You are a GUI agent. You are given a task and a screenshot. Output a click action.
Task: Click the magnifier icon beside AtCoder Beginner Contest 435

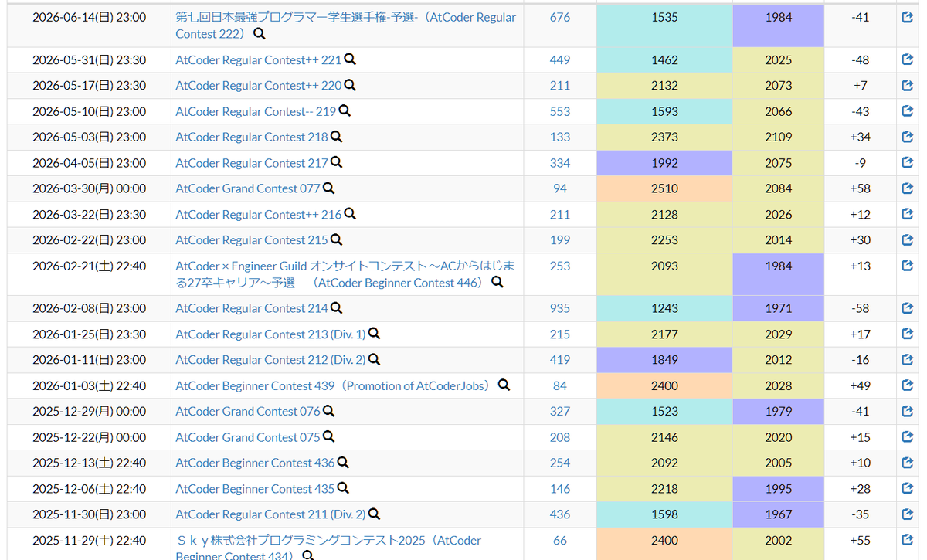click(x=343, y=488)
